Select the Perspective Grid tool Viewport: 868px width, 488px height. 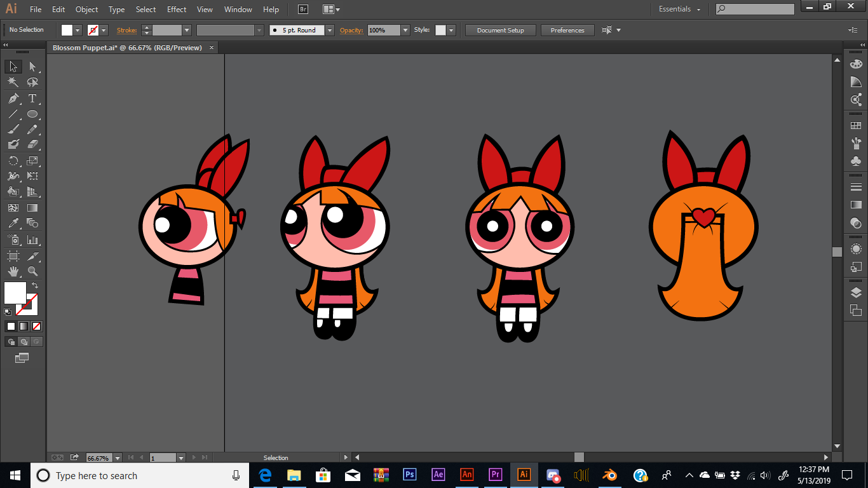(x=32, y=191)
